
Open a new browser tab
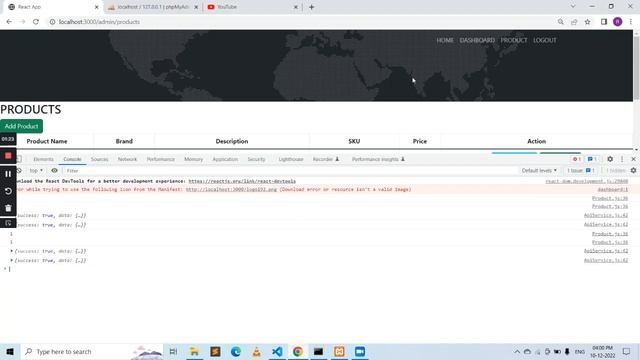point(311,7)
